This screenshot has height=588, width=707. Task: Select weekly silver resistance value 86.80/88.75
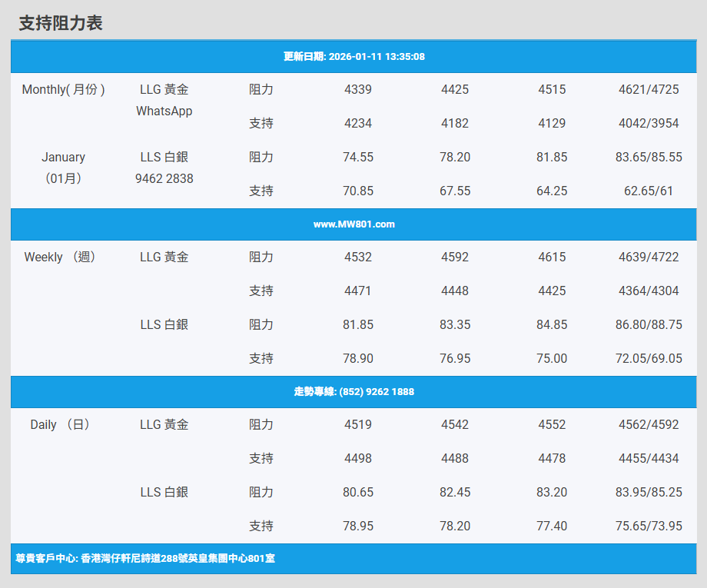(649, 324)
